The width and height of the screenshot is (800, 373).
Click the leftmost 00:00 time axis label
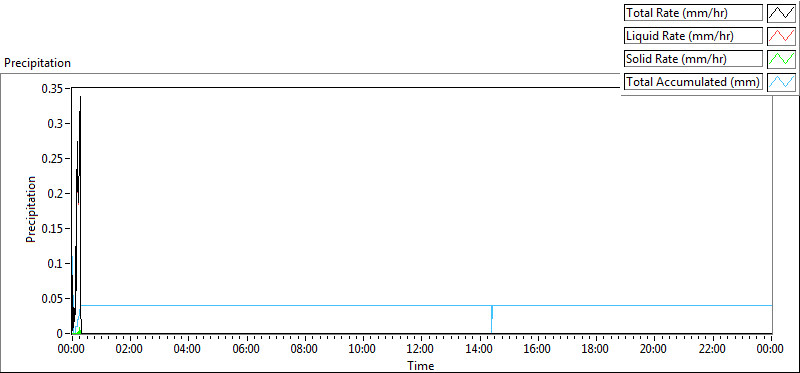(x=72, y=350)
